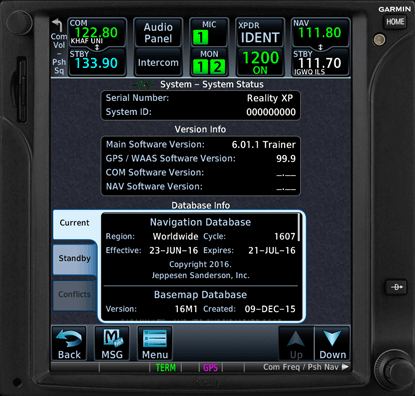This screenshot has width=415, height=396.
Task: Tap the standby NAV frequency 111.70
Action: point(320,62)
